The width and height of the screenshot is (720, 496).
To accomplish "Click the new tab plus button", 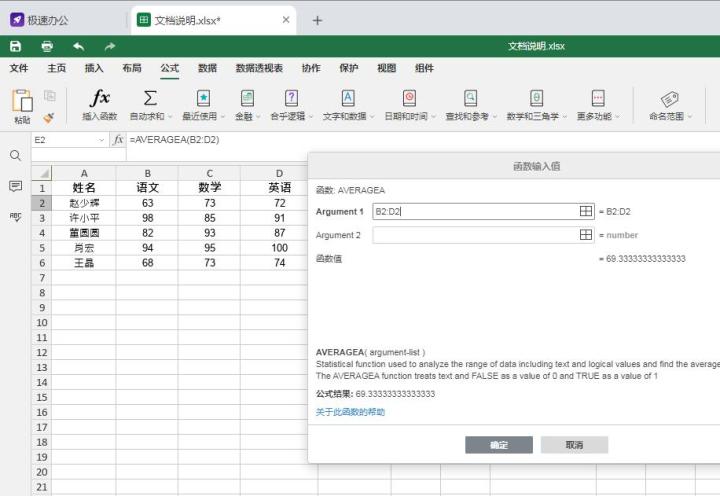I will pos(317,20).
